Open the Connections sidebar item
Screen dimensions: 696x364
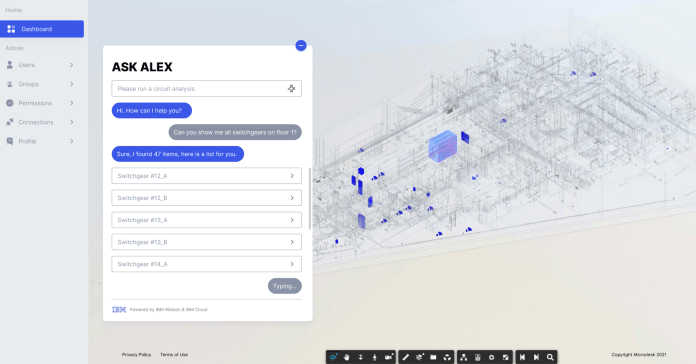(x=42, y=122)
